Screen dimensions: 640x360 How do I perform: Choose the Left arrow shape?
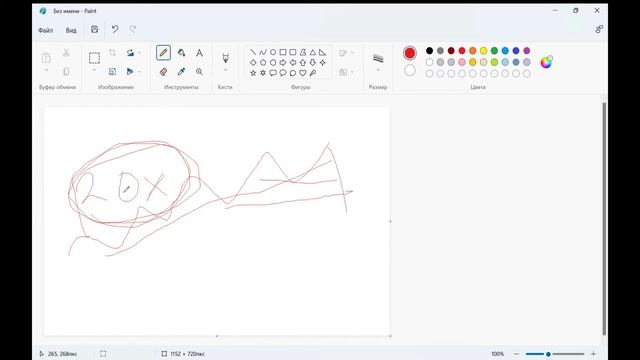[293, 62]
